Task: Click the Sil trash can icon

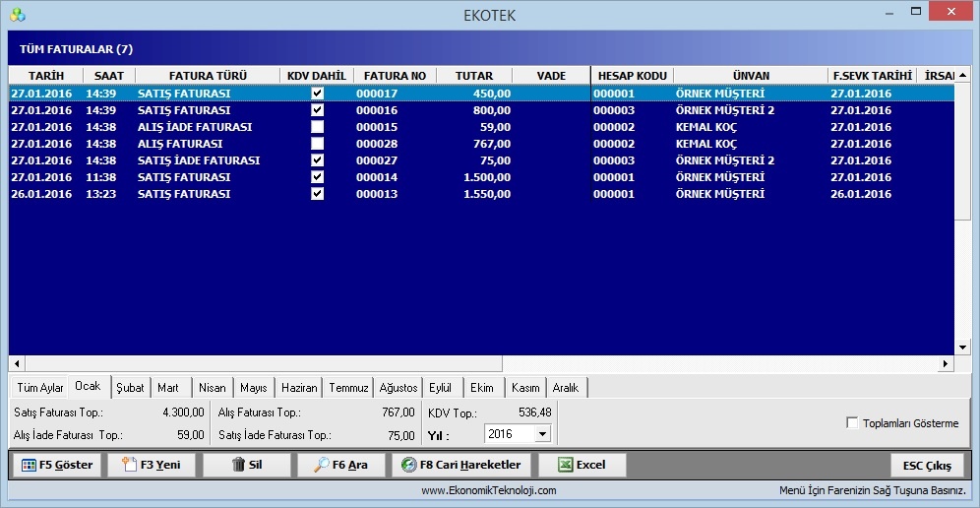Action: [238, 465]
